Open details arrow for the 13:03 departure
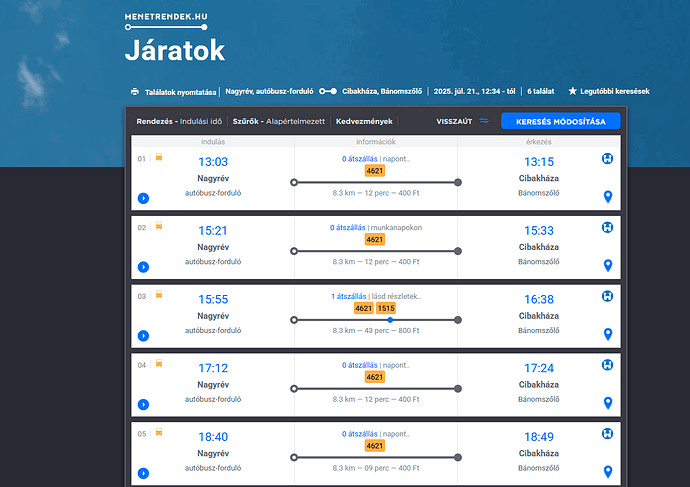 pos(143,198)
